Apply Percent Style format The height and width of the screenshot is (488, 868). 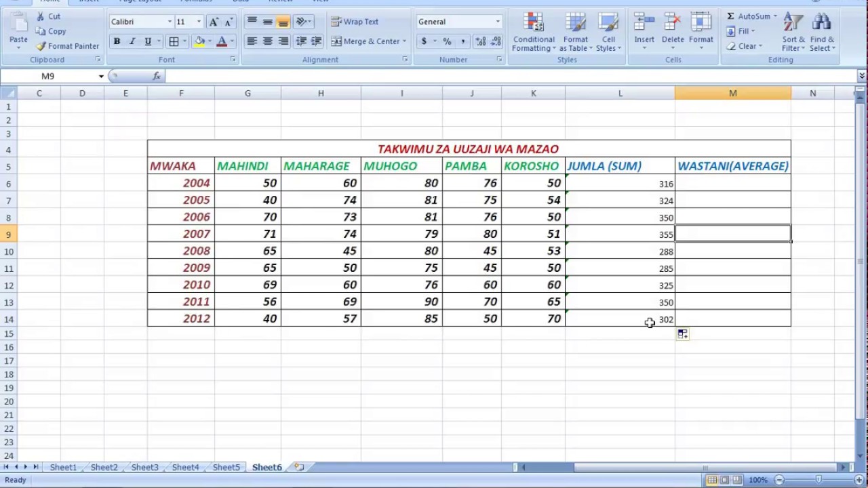click(x=447, y=41)
